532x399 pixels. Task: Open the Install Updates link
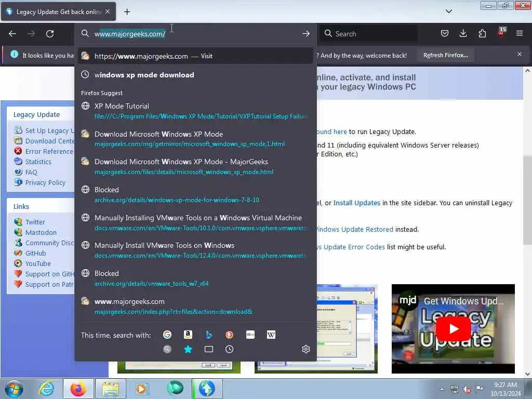pyautogui.click(x=356, y=203)
